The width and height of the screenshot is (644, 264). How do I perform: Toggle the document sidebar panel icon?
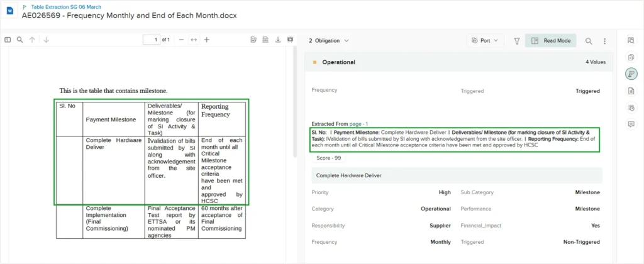point(8,40)
